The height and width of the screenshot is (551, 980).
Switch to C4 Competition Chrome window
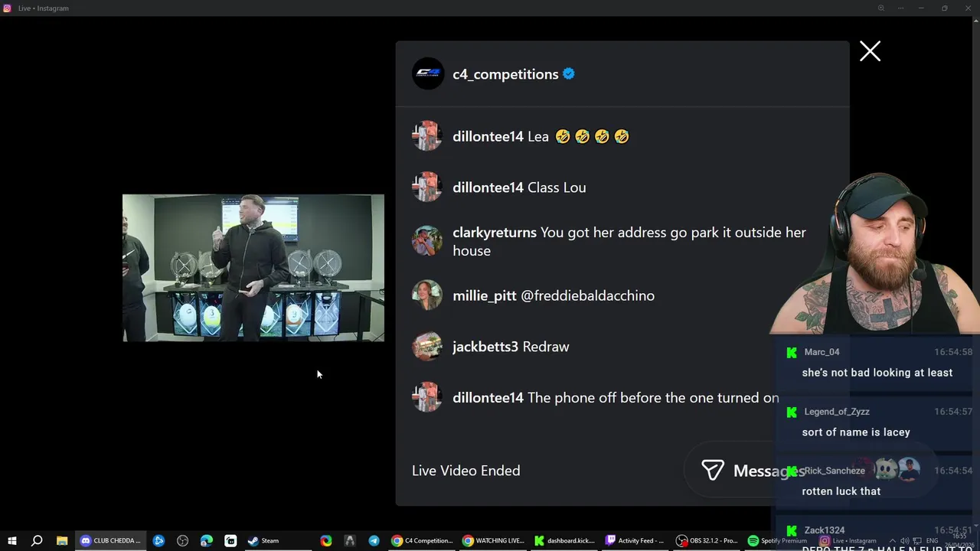pos(423,540)
